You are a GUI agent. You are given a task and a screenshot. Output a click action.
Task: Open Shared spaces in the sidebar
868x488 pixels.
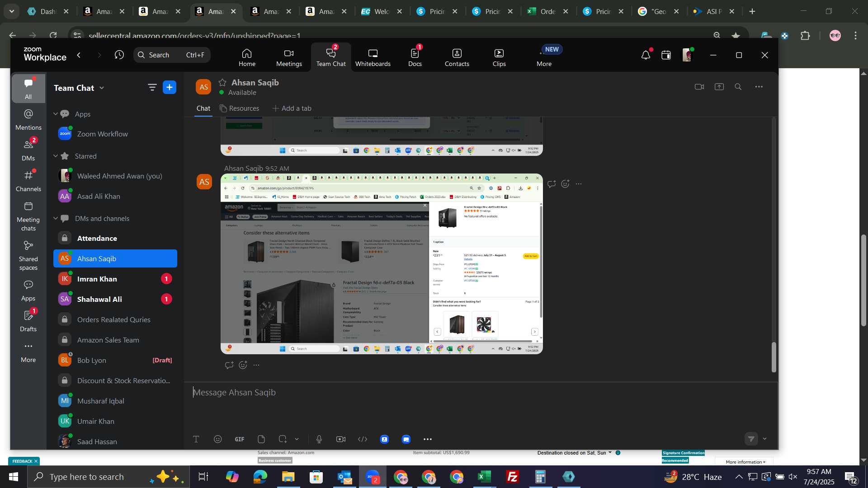click(x=28, y=255)
